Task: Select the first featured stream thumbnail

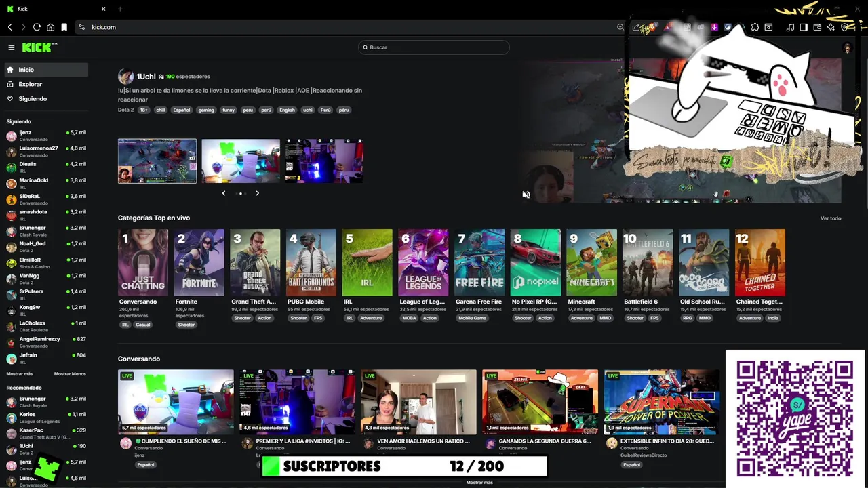Action: pyautogui.click(x=157, y=161)
